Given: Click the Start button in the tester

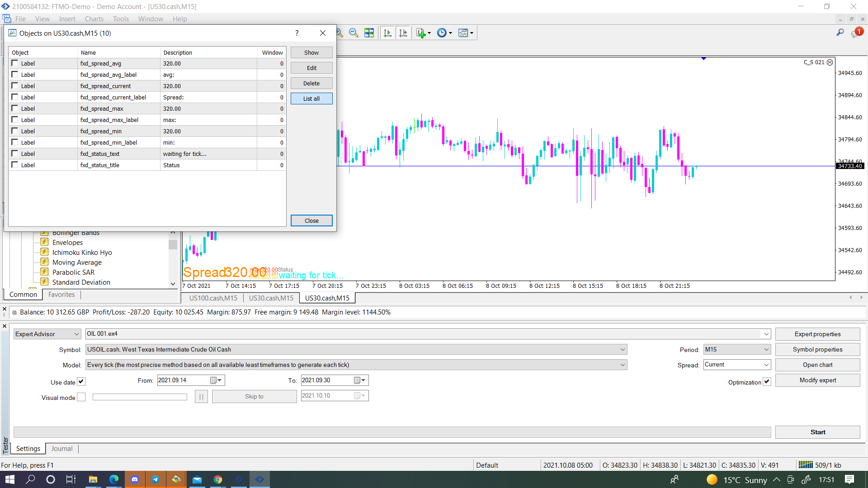Looking at the screenshot, I should [x=817, y=432].
